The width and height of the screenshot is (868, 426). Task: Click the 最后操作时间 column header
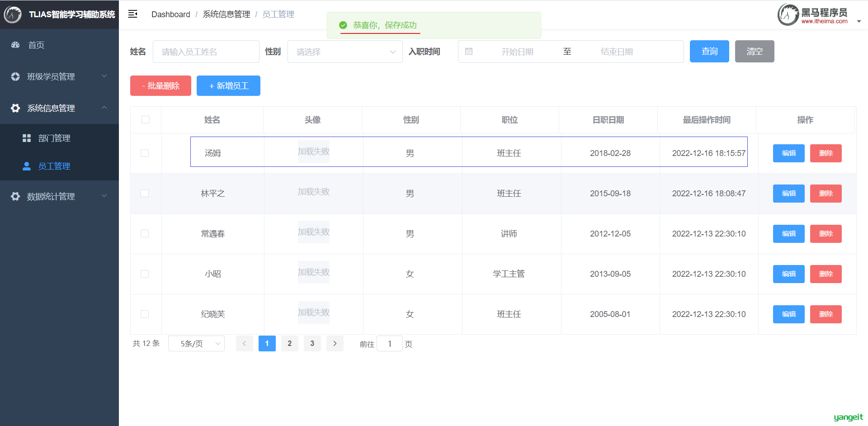(x=707, y=120)
